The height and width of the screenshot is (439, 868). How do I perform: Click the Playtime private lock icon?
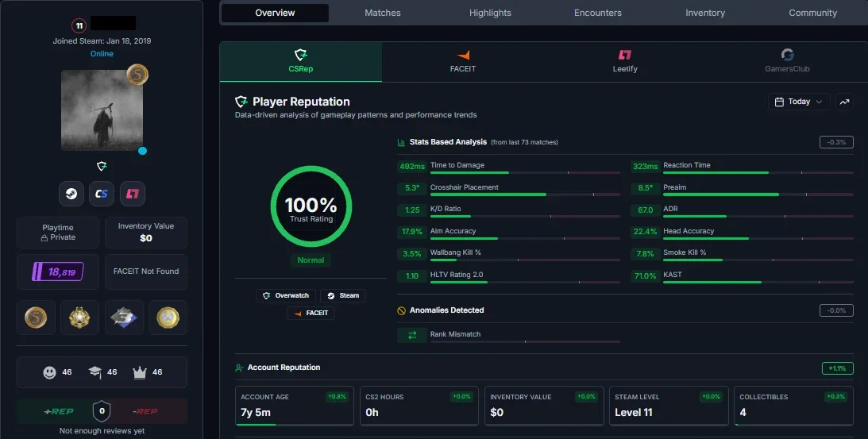[x=44, y=237]
